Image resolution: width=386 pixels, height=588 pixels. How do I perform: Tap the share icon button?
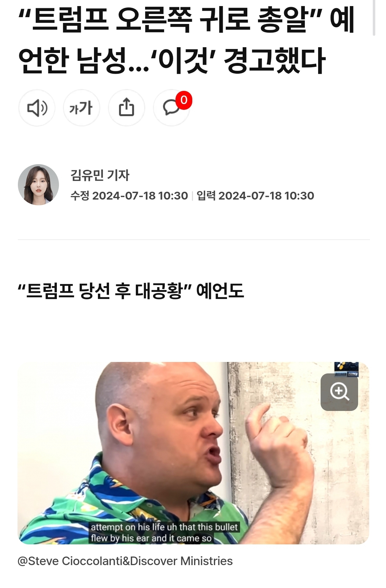127,108
